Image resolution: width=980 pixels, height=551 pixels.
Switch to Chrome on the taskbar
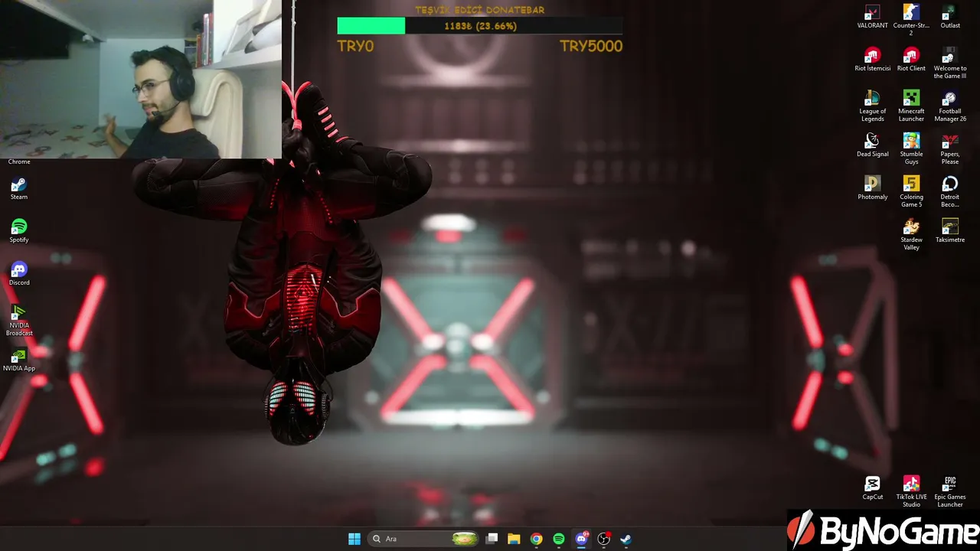click(x=537, y=539)
